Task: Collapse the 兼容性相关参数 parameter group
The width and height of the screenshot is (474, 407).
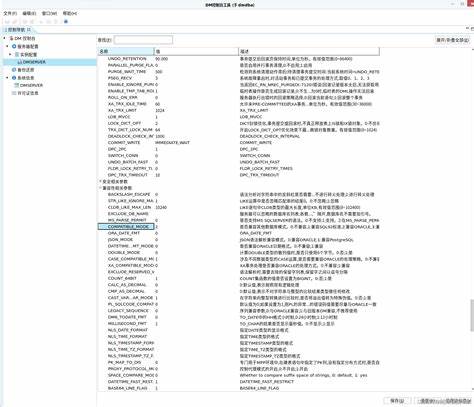Action: 100,188
